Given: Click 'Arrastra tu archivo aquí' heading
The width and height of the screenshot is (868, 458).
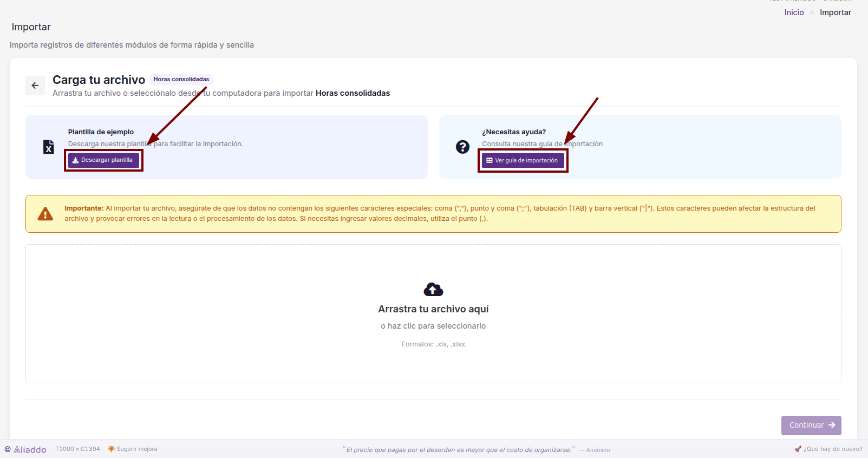Looking at the screenshot, I should click(x=433, y=309).
